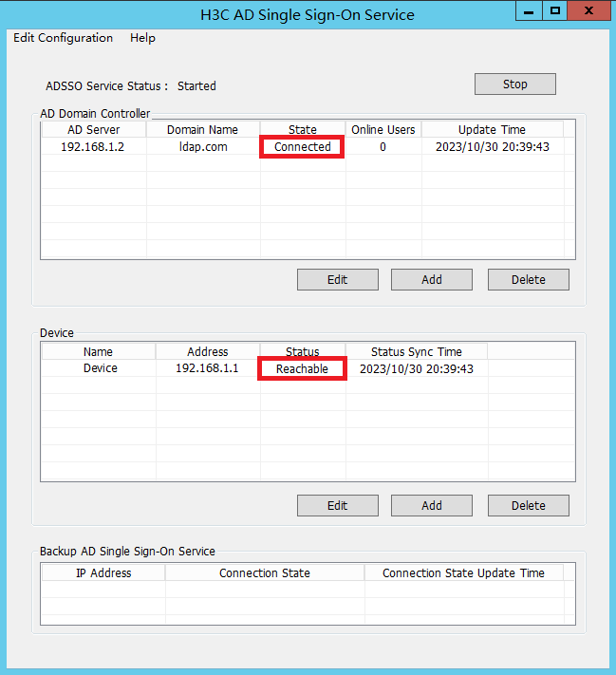Viewport: 616px width, 675px height.
Task: Click the AD Server column header
Action: (93, 129)
